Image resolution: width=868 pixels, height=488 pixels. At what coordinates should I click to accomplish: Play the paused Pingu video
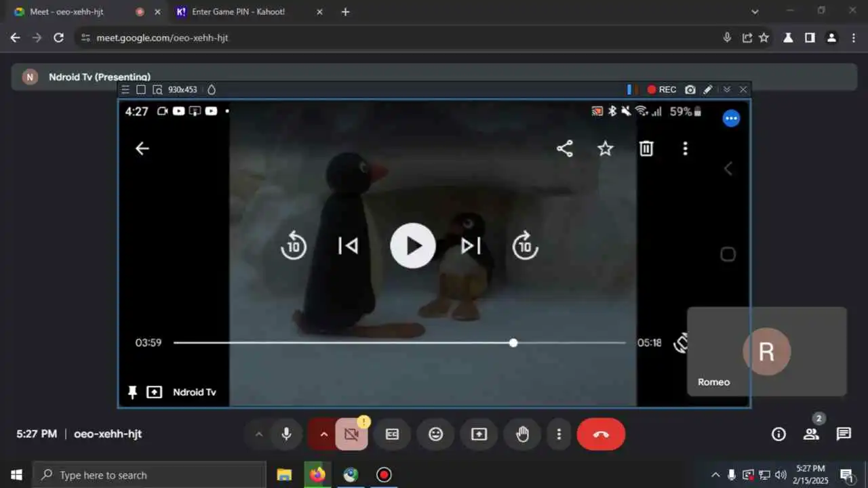pyautogui.click(x=413, y=245)
